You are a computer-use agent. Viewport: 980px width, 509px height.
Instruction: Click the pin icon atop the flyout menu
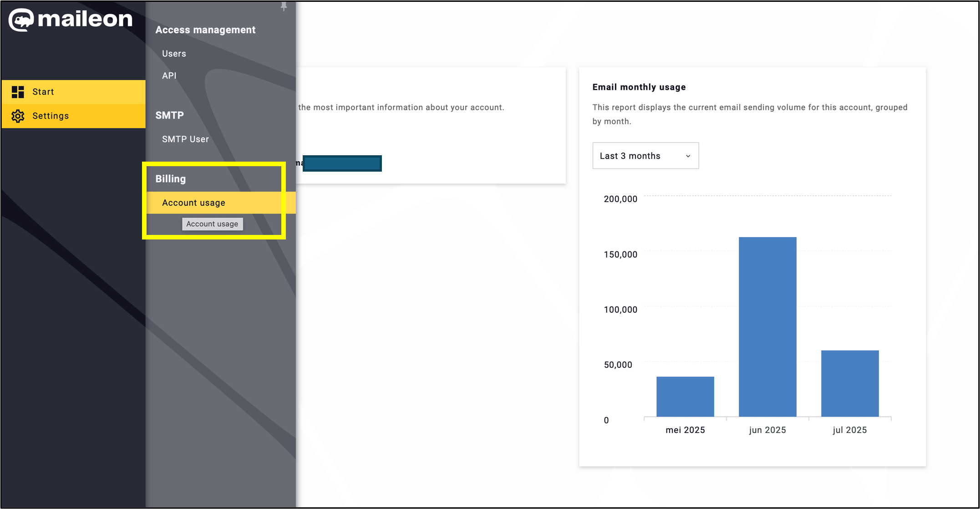coord(284,6)
